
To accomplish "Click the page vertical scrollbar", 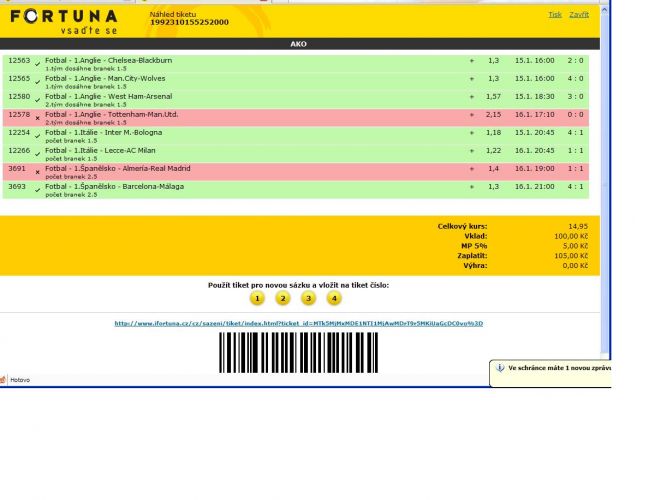I will point(604,180).
